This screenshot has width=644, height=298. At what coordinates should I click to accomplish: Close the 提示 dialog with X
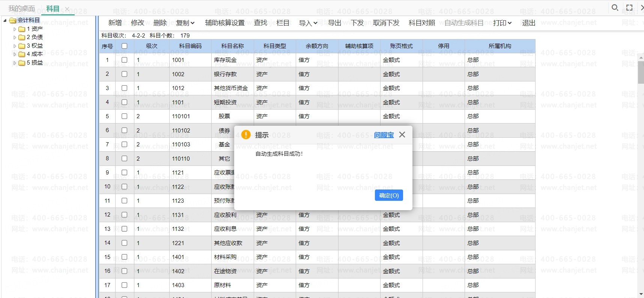coord(402,135)
